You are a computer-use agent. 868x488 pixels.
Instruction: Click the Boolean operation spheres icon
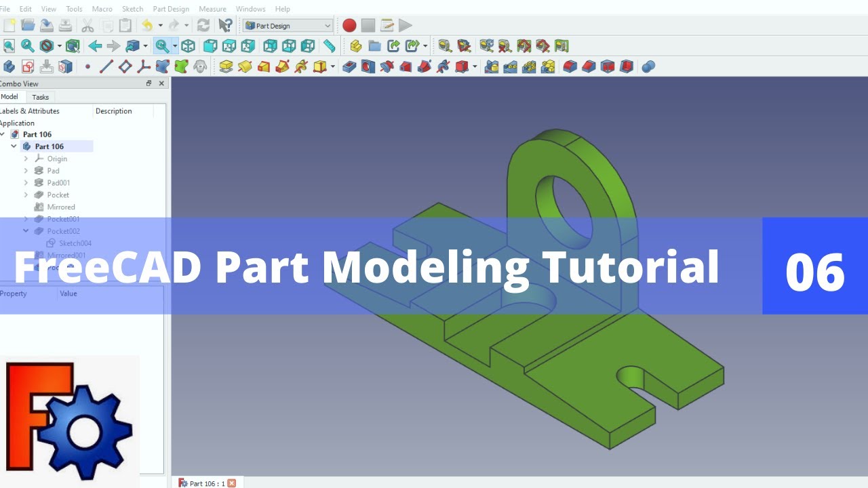tap(648, 66)
